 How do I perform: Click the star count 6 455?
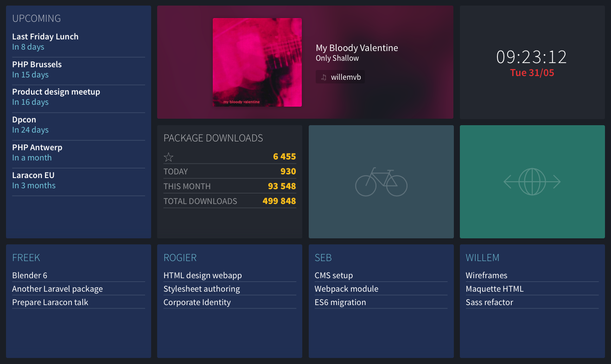coord(285,157)
